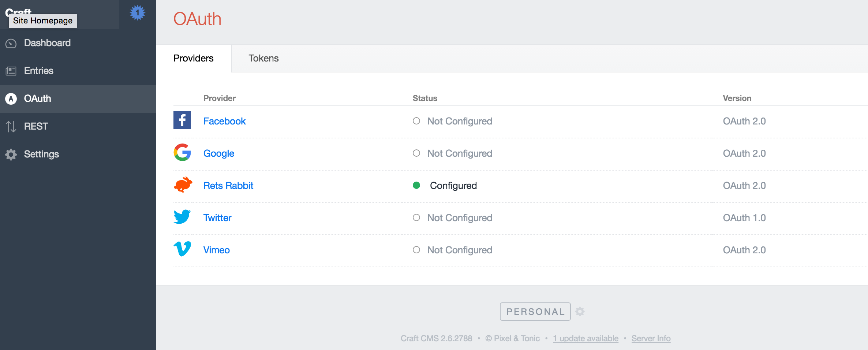
Task: Click Facebook's OAuth 2.0 version cell
Action: (744, 121)
